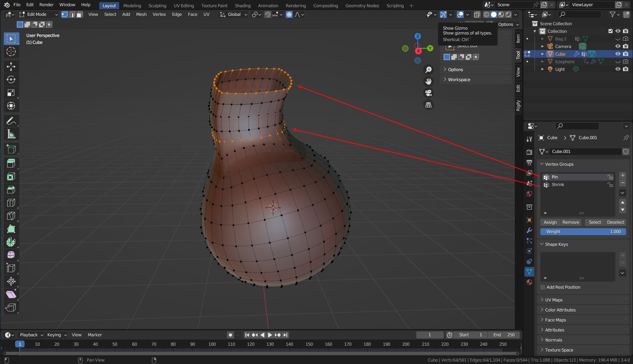Viewport: 633px width, 364px height.
Task: Select the Rotate tool
Action: click(x=11, y=79)
